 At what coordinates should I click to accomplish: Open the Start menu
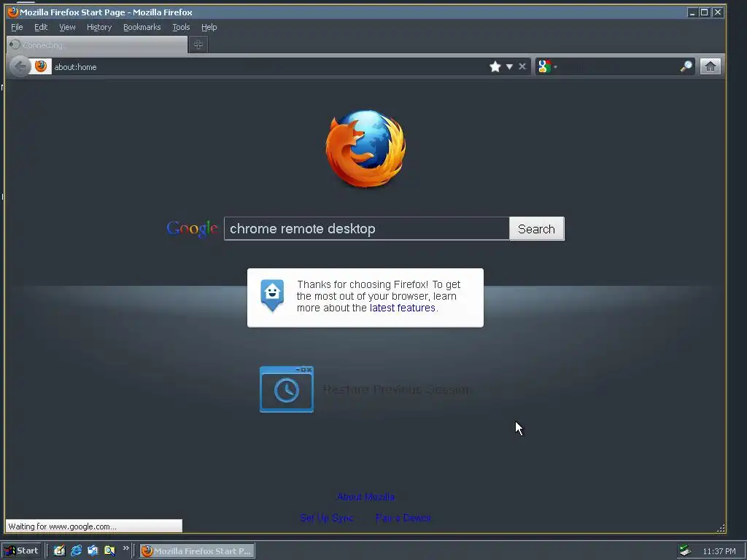coord(22,551)
